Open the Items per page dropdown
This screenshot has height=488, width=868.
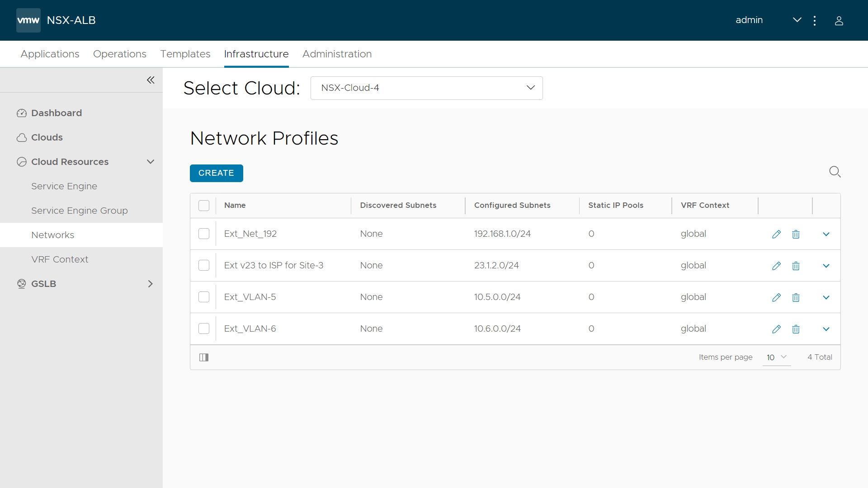776,357
